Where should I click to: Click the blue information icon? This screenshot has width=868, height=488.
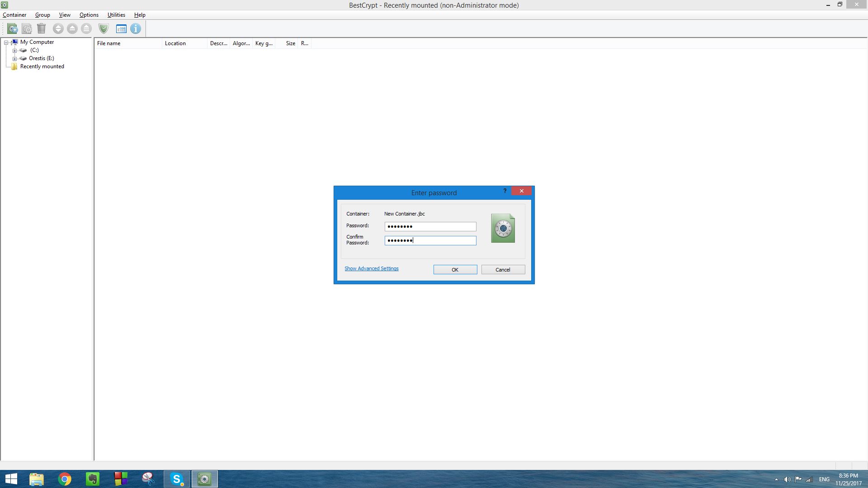[136, 28]
